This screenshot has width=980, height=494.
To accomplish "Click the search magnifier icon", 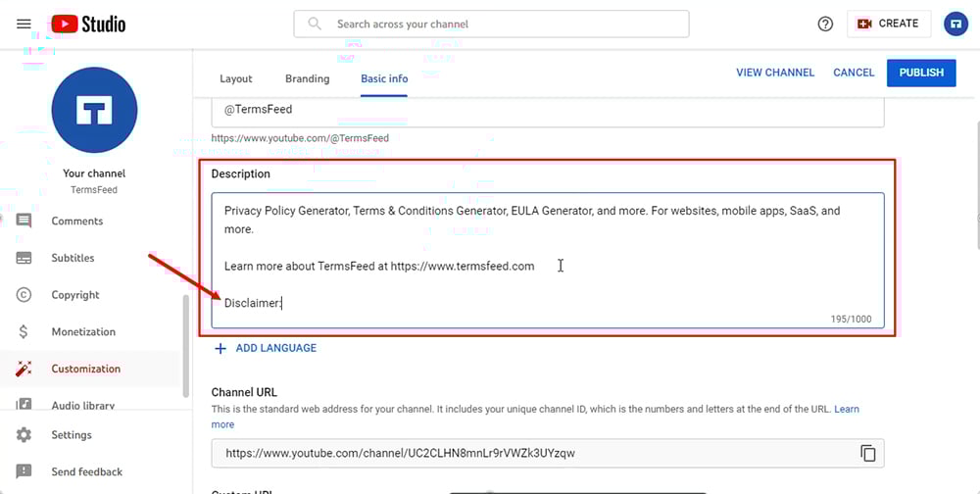I will pos(315,24).
